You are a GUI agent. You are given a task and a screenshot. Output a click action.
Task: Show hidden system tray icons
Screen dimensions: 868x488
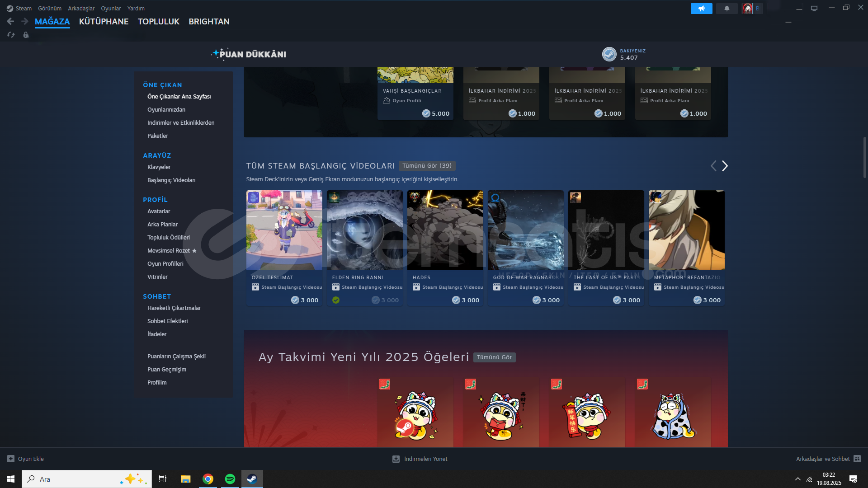click(798, 479)
